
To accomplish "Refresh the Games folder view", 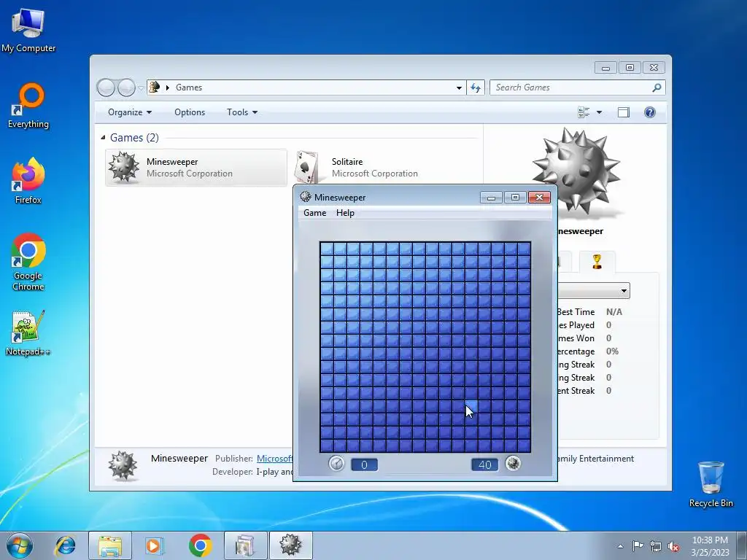I will click(x=476, y=87).
